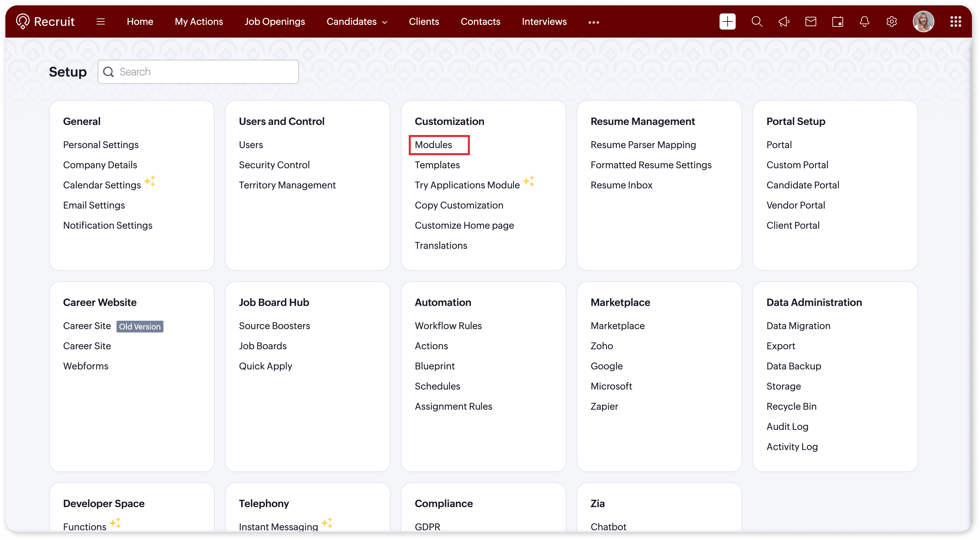Open the three-dots more modules menu
Viewport: 980px width, 540px height.
593,22
